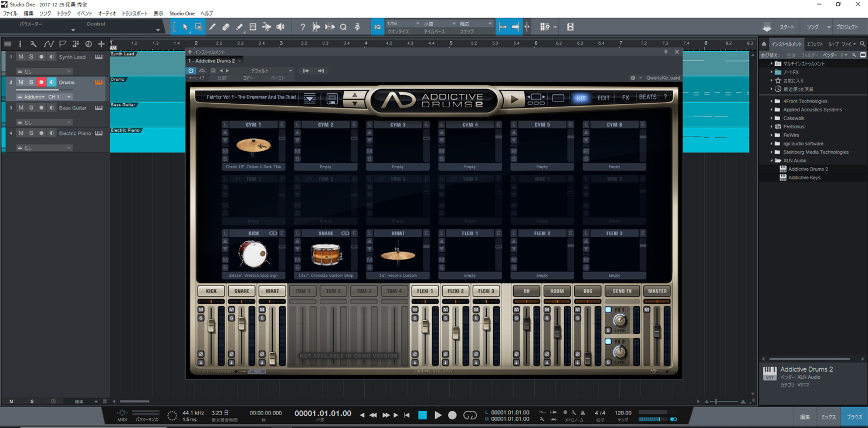Image resolution: width=868 pixels, height=428 pixels.
Task: Toggle the plugin power bypass button
Action: 191,71
